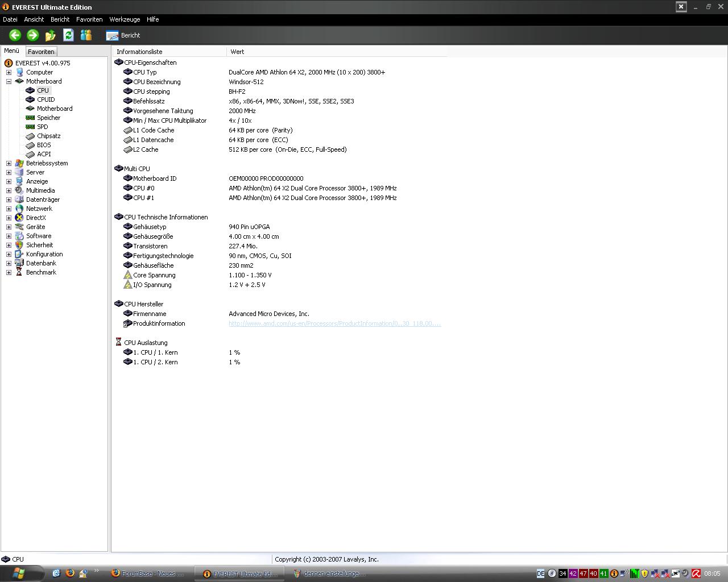Viewport: 728px width, 582px height.
Task: Click the Core Spannung warning icon
Action: [x=128, y=275]
